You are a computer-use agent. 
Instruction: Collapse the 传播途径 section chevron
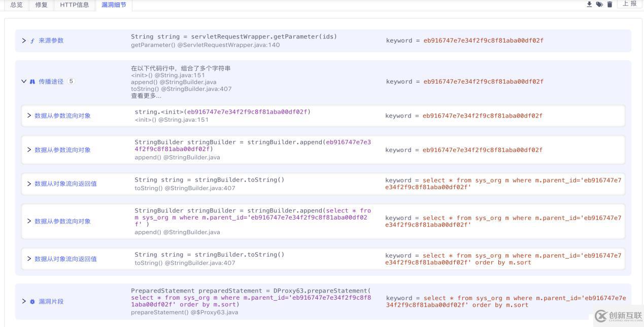(x=24, y=81)
